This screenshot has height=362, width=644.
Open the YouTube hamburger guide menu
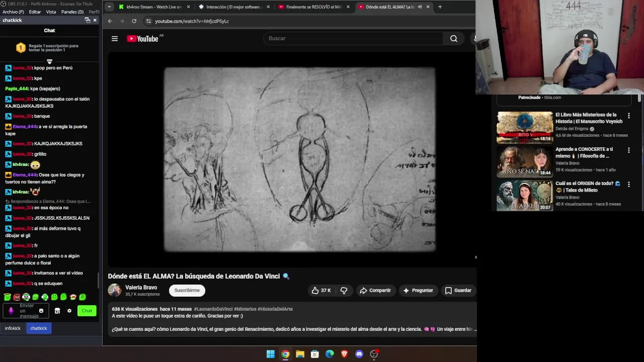click(x=115, y=39)
